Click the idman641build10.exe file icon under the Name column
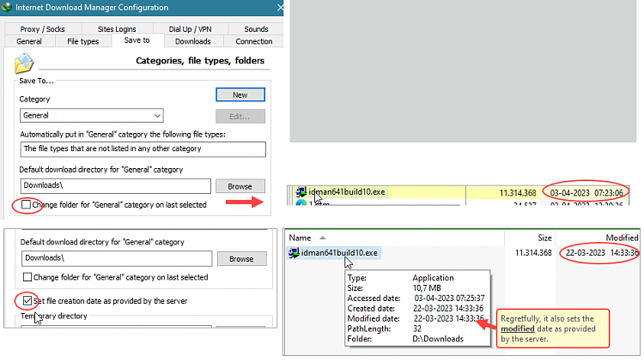Screen dimensions: 644x362 point(294,253)
